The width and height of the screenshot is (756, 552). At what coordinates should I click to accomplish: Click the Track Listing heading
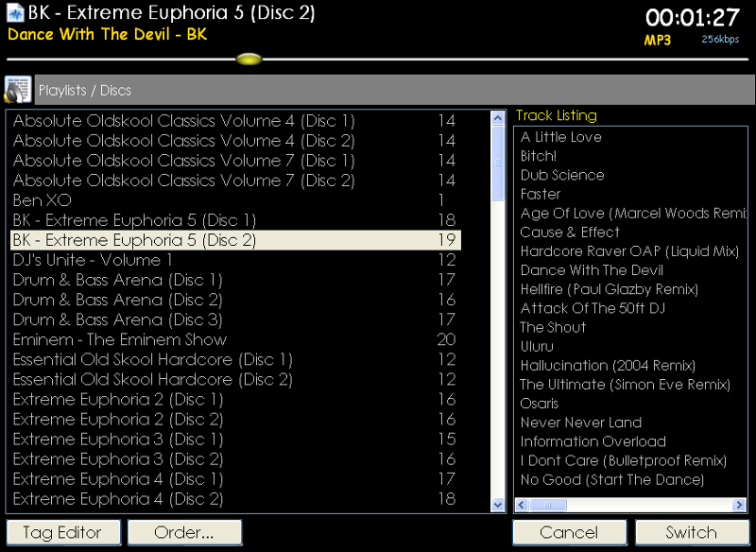[x=557, y=115]
